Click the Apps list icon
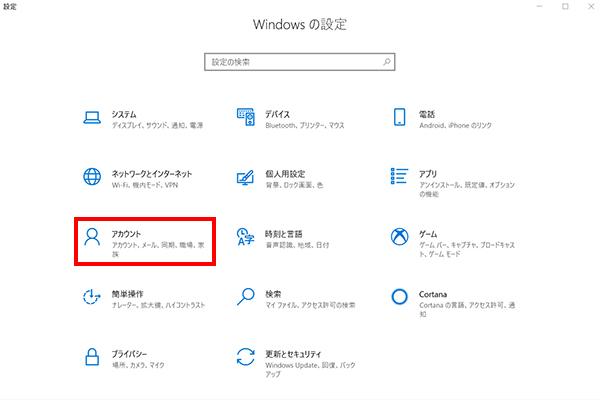Image resolution: width=600 pixels, height=400 pixels. click(x=399, y=176)
